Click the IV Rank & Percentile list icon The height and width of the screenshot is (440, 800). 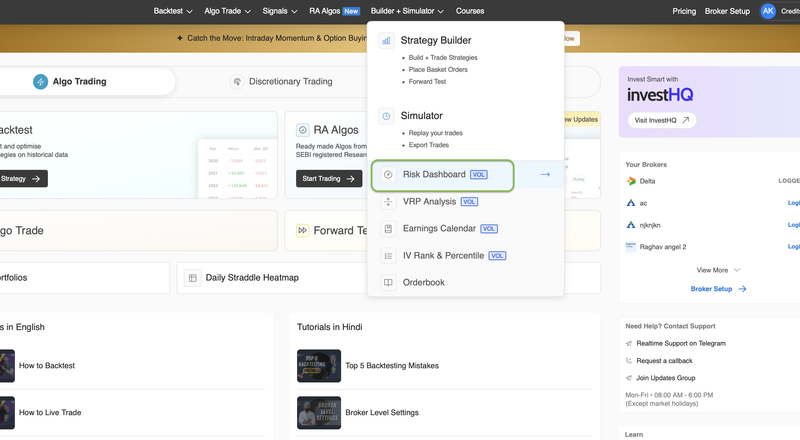(x=388, y=256)
